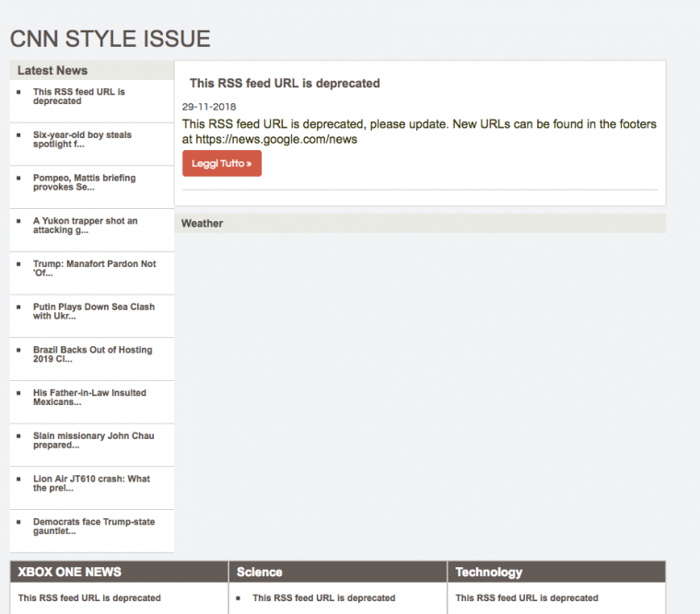Image resolution: width=700 pixels, height=614 pixels.
Task: Click "Putin Plays Down Sea Clash" link
Action: pyautogui.click(x=93, y=311)
